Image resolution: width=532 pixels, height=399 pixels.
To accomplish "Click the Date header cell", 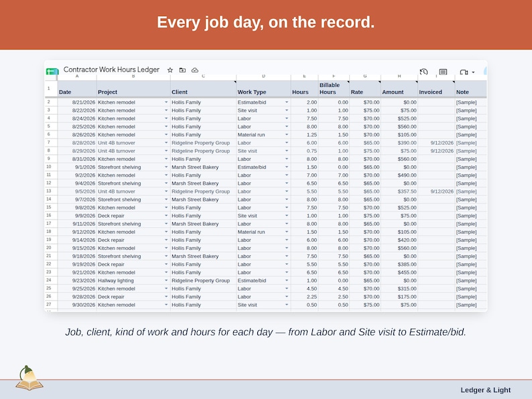I will pos(77,89).
